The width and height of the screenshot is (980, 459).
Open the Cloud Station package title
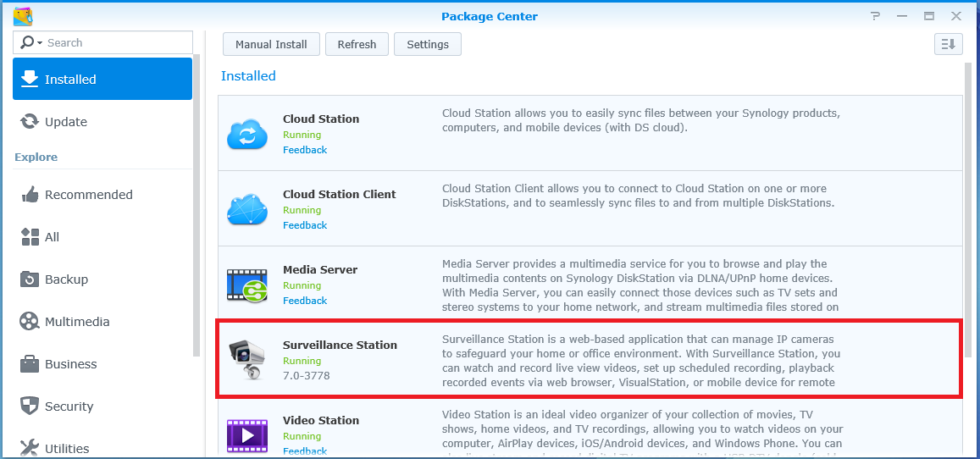click(x=321, y=119)
